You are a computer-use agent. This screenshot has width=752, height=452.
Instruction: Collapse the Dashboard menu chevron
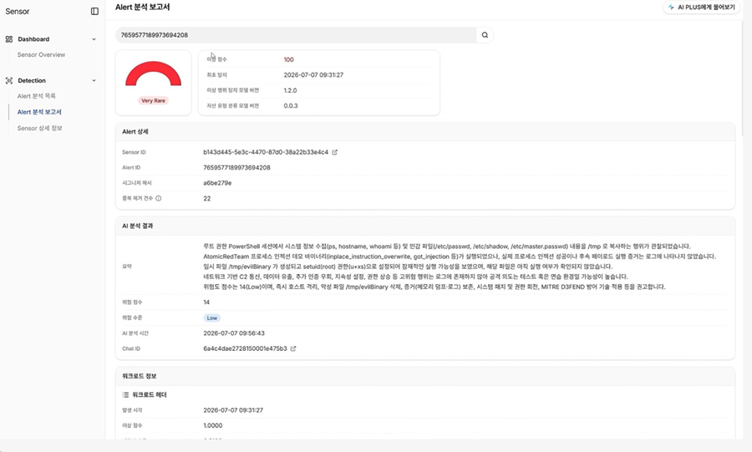[94, 39]
